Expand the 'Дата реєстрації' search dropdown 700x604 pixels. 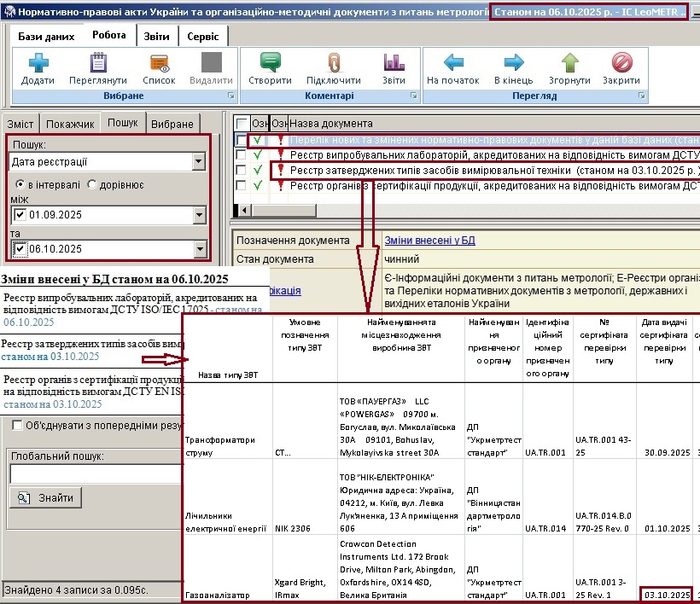pos(198,162)
